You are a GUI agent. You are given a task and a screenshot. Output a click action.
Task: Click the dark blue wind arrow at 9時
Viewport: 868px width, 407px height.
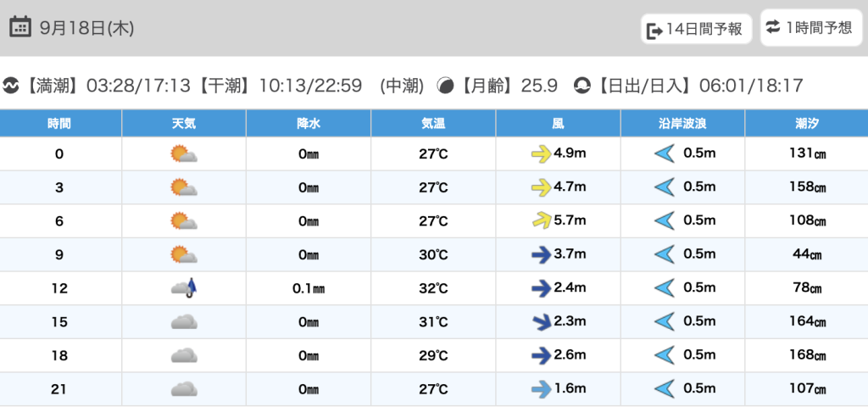coord(539,254)
